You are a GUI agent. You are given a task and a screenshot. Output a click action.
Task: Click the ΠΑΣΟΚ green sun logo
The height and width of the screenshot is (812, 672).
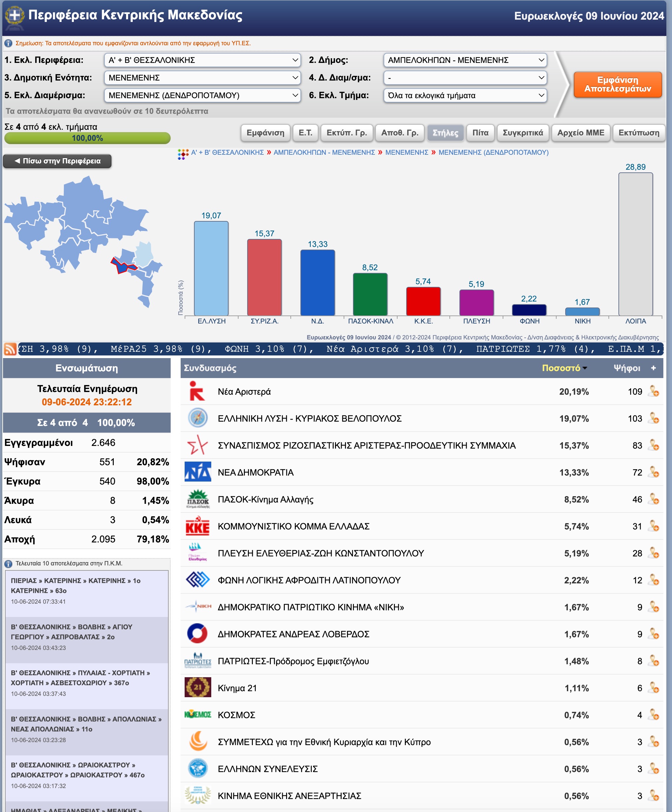pos(198,499)
